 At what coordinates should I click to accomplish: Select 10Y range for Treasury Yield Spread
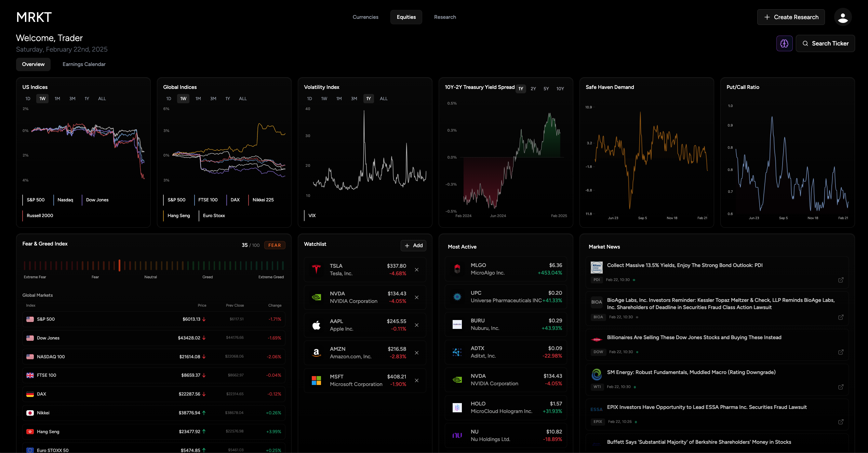click(x=560, y=89)
